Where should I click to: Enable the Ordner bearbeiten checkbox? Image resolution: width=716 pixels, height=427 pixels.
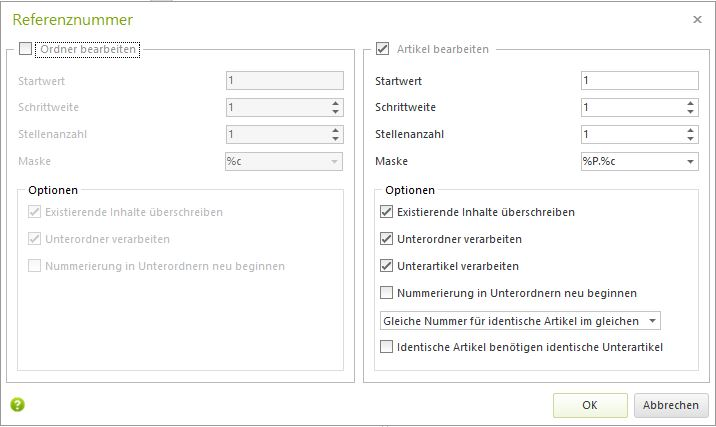[x=26, y=49]
